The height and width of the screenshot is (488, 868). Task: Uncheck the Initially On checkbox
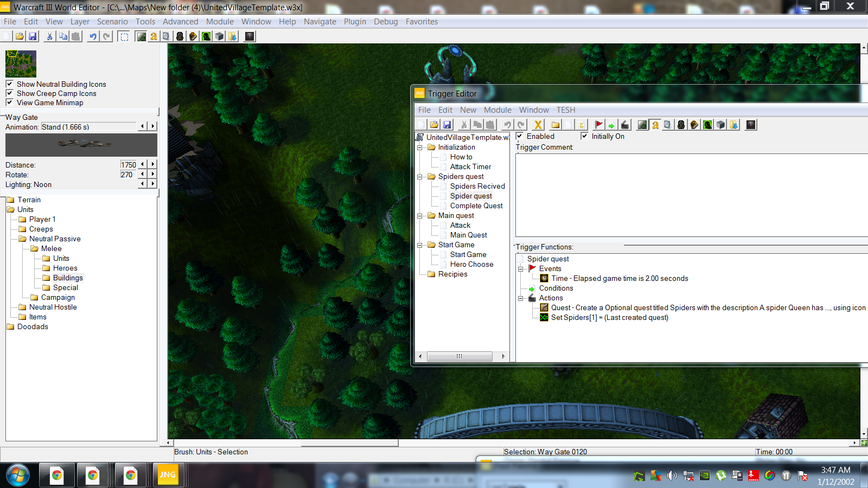click(x=584, y=136)
